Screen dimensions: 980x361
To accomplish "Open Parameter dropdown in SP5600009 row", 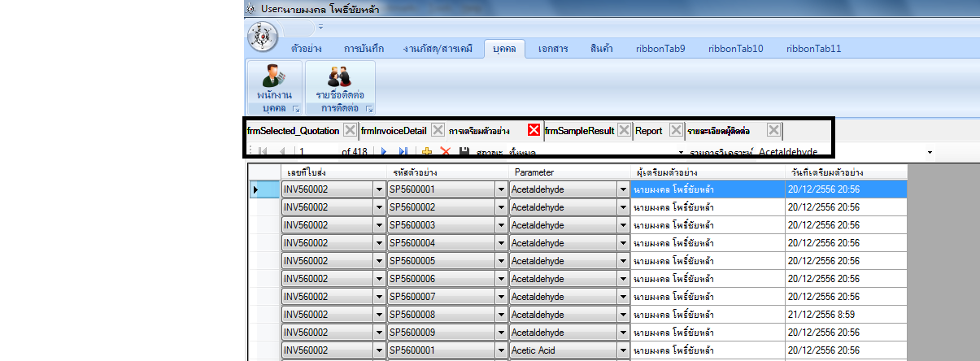I will 623,333.
